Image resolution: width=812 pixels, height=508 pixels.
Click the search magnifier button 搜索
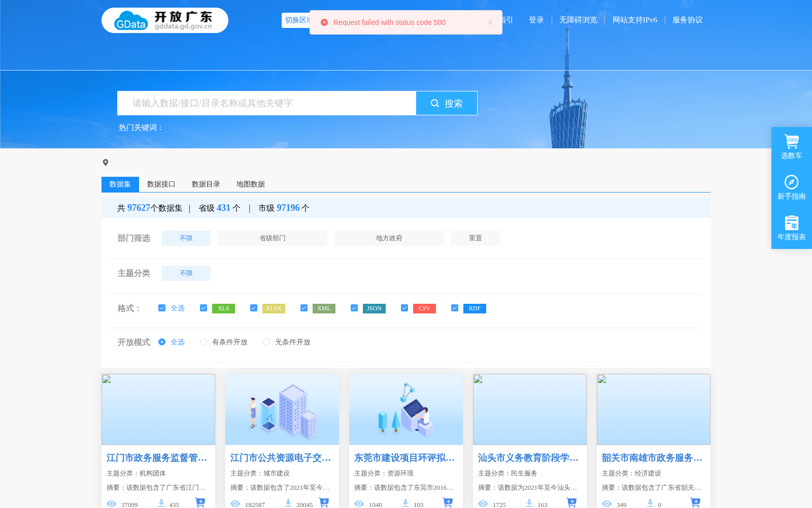click(447, 103)
